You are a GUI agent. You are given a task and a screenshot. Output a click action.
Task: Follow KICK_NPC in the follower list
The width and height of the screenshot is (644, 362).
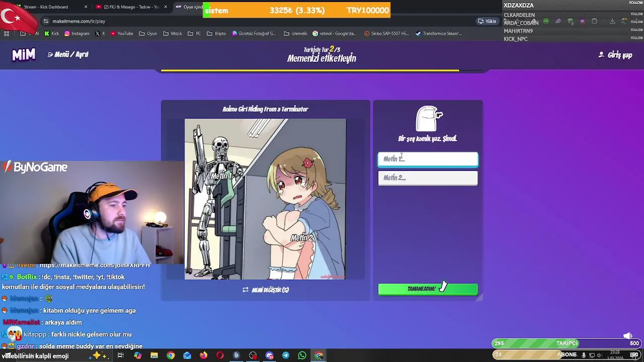coord(636,38)
